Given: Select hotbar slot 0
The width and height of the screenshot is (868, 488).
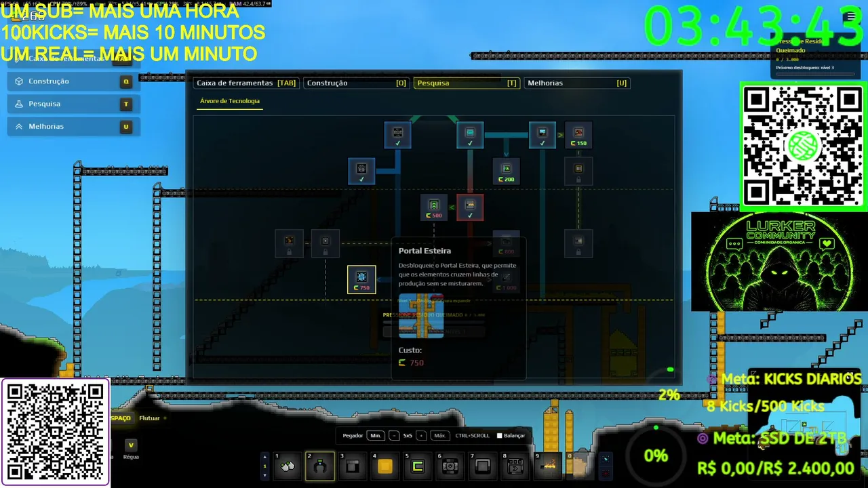Looking at the screenshot, I should [x=580, y=466].
